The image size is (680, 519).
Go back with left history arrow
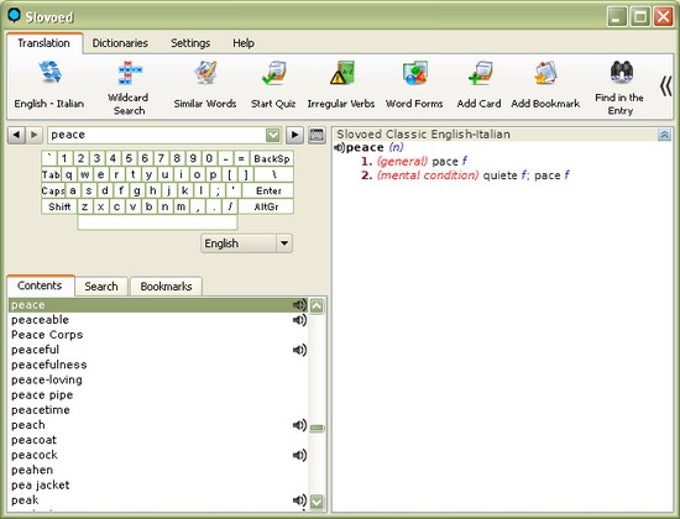pyautogui.click(x=16, y=135)
